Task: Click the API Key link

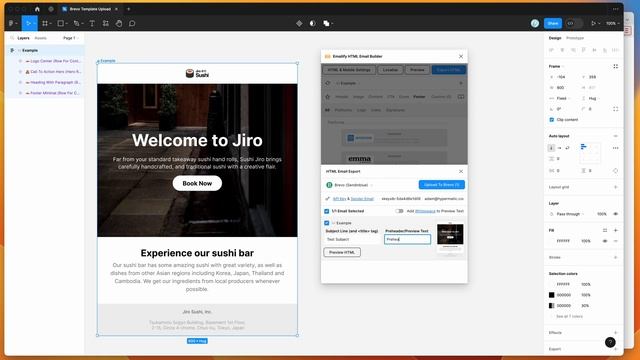Action: (339, 199)
